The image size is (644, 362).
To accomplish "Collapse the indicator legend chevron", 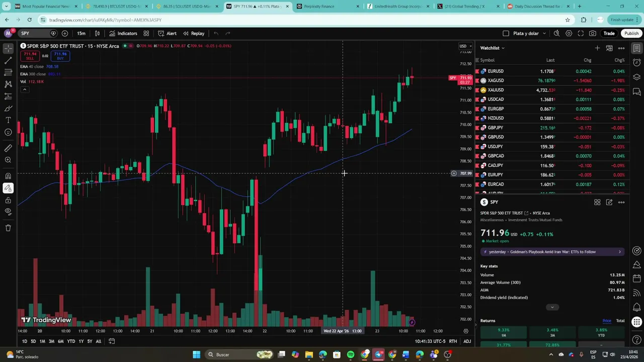I will 24,89.
